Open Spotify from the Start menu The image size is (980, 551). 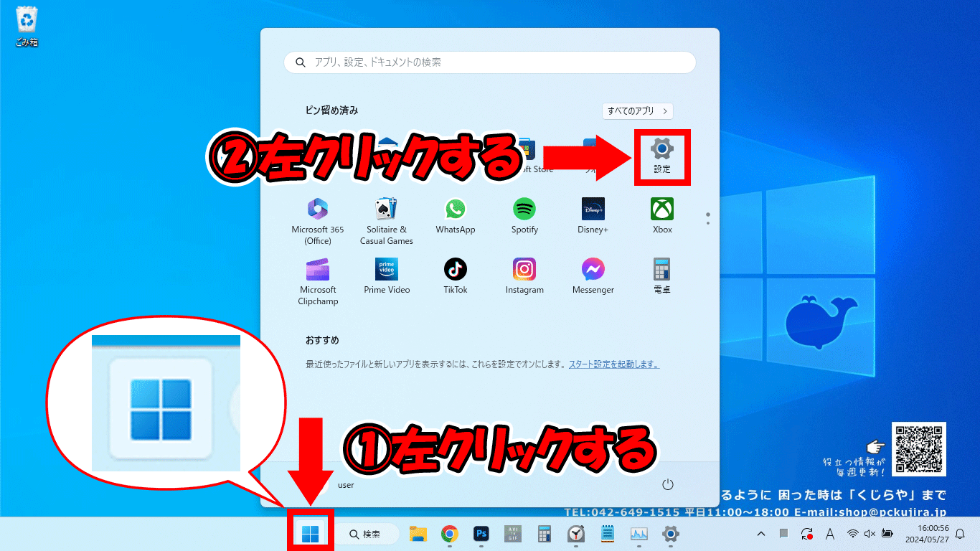pos(524,213)
